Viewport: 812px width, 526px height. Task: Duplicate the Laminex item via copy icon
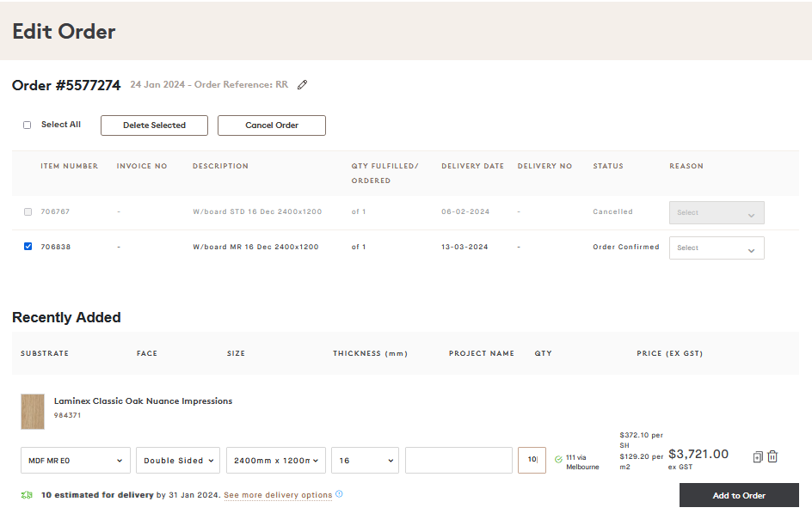click(x=757, y=456)
